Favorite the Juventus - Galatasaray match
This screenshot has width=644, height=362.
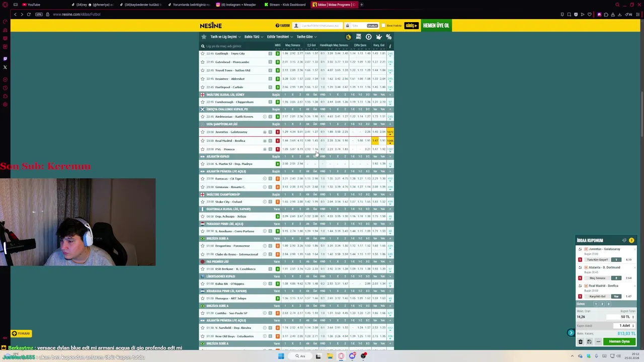pos(203,132)
